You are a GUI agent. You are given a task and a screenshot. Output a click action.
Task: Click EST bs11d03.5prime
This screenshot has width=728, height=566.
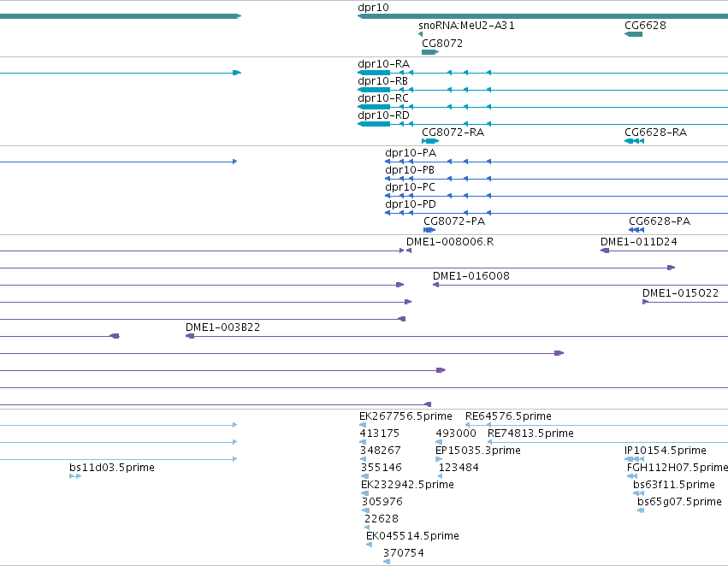tap(112, 469)
